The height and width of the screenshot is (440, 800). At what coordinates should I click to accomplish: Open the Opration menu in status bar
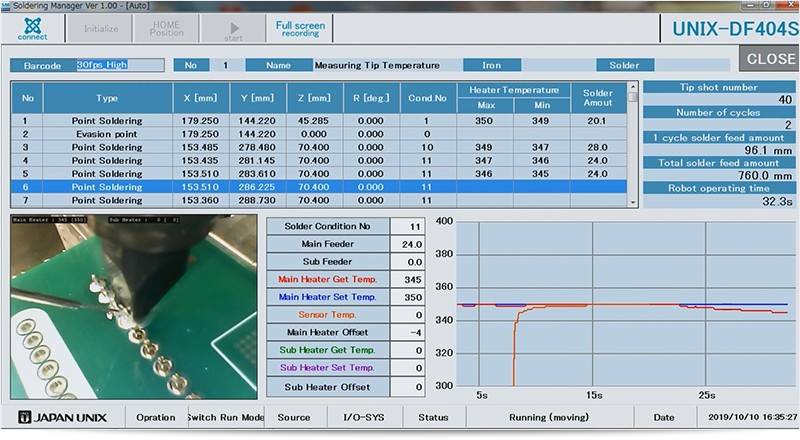[156, 417]
